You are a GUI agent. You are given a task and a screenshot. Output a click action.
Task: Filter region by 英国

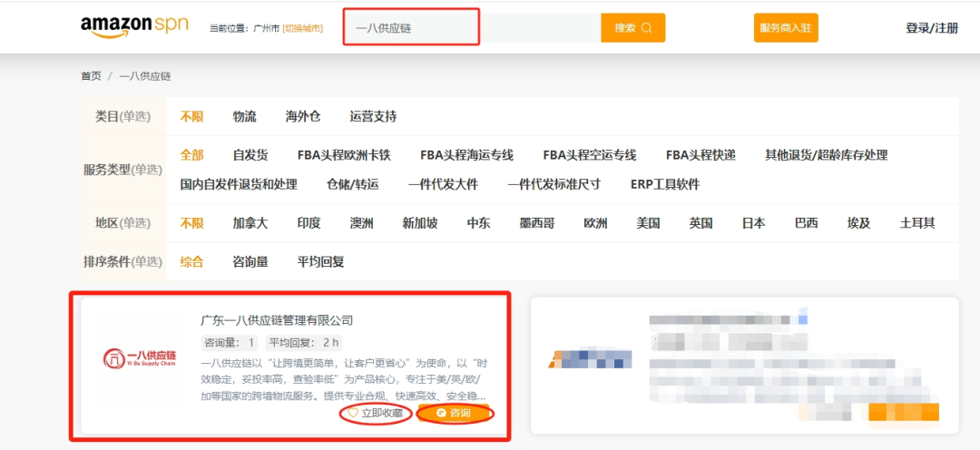click(701, 223)
